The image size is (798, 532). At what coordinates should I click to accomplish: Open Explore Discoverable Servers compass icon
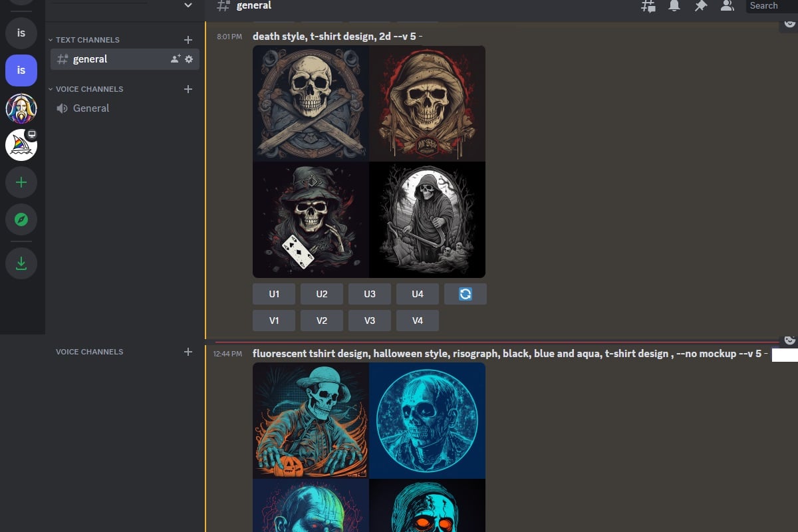click(x=21, y=219)
